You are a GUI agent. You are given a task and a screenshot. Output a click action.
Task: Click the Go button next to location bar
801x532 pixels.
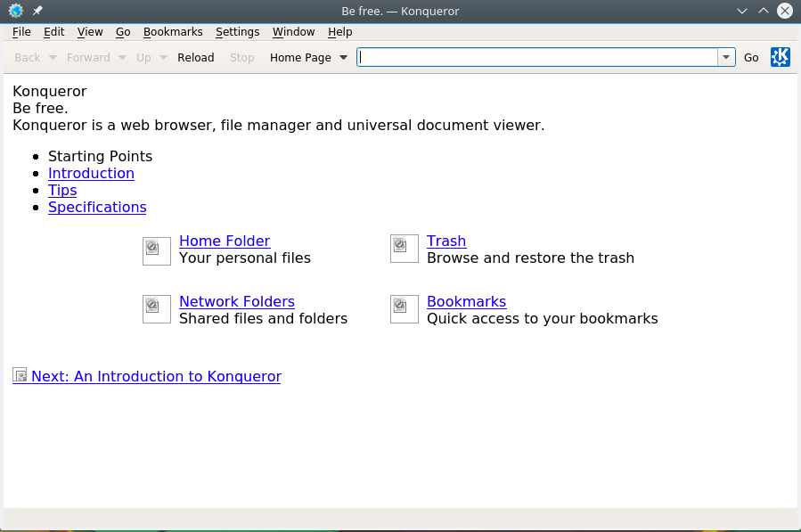coord(751,58)
